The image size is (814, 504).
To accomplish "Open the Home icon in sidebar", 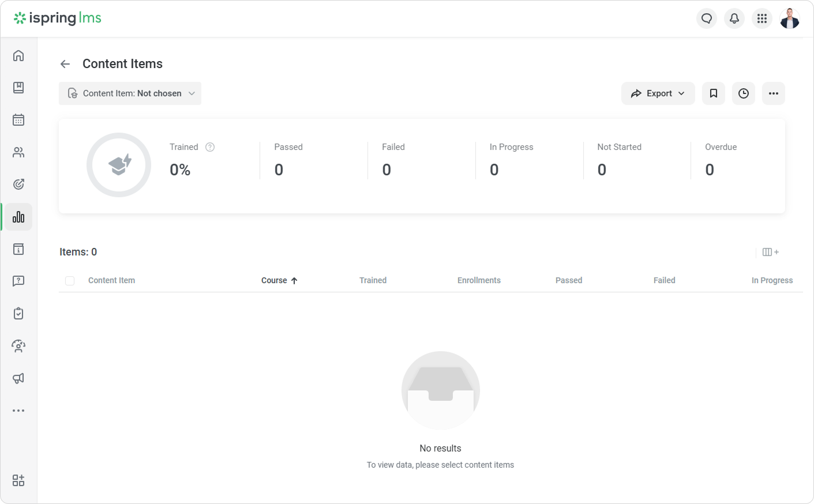I will tap(18, 55).
